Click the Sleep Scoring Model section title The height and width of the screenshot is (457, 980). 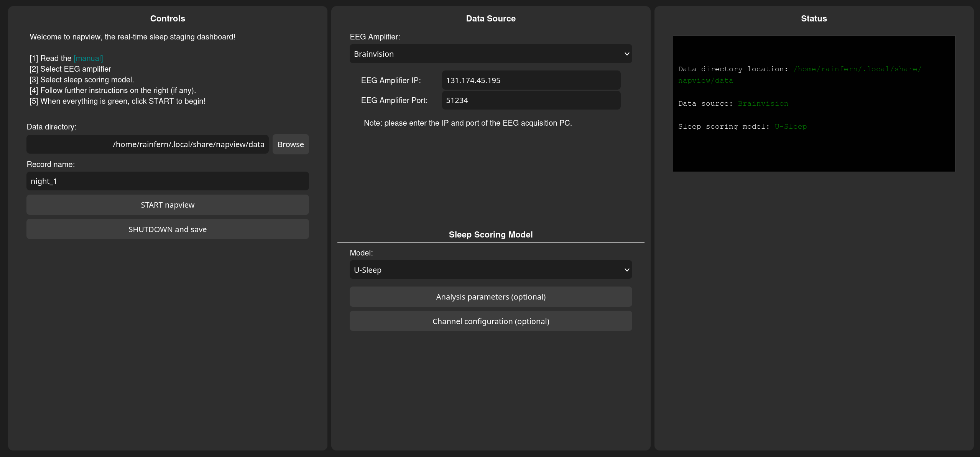coord(490,234)
